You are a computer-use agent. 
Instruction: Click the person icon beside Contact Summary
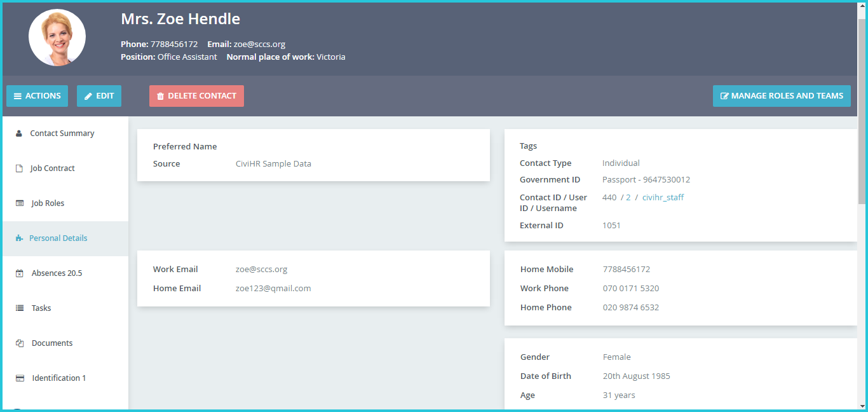click(19, 134)
